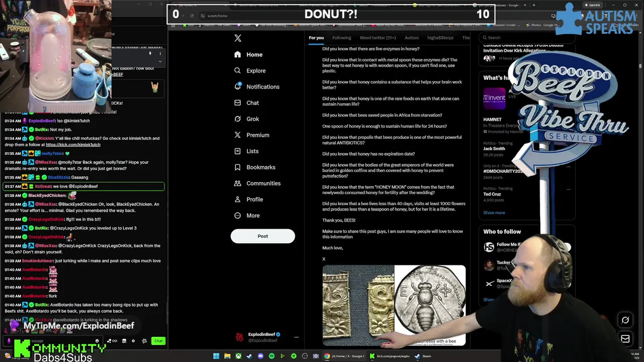The image size is (644, 362).
Task: Click the X Search input field
Action: (x=526, y=37)
